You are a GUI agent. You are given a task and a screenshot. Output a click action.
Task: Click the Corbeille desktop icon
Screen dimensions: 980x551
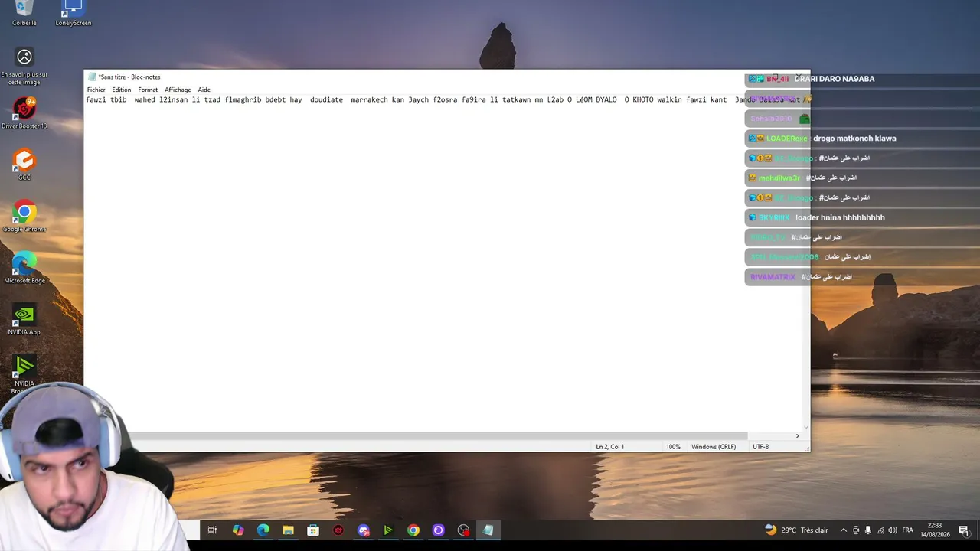24,14
